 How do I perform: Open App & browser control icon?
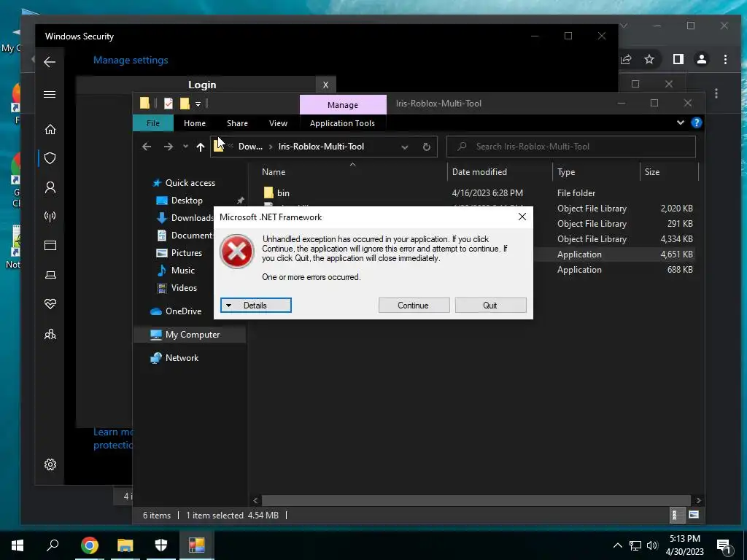(50, 245)
